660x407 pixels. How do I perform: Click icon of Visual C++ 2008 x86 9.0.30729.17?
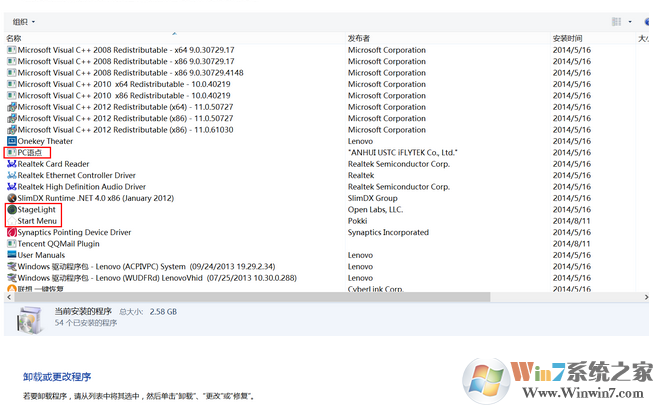point(12,61)
